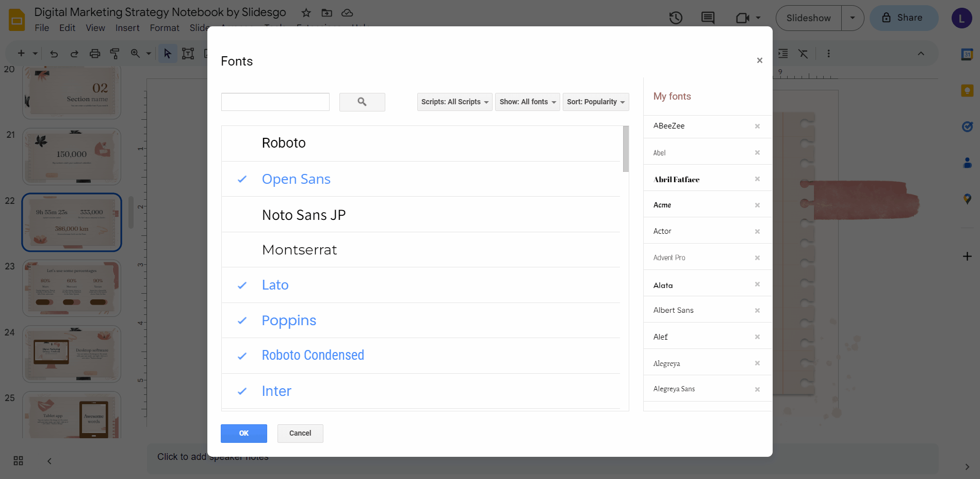Open the comments panel icon
Viewport: 980px width, 479px height.
708,18
